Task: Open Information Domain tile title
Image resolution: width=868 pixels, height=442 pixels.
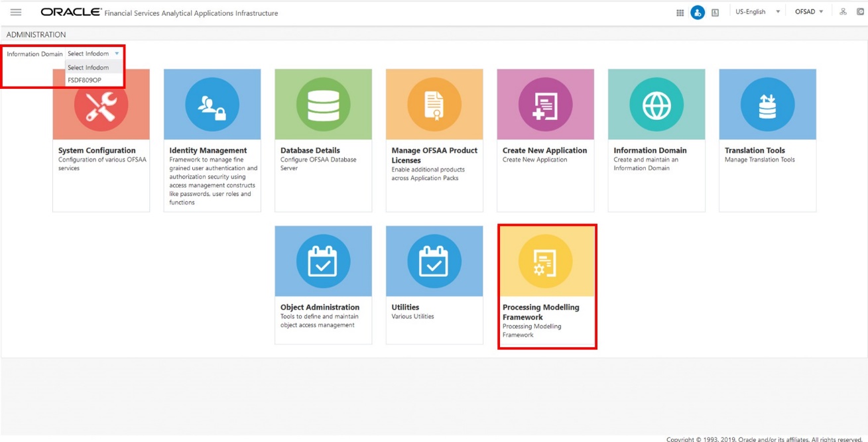Action: [650, 150]
